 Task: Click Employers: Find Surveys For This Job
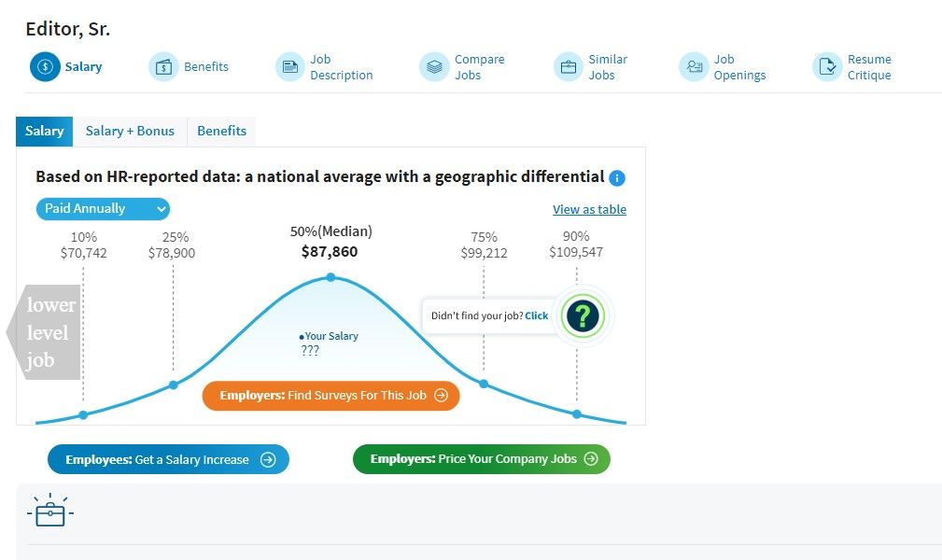click(x=331, y=396)
